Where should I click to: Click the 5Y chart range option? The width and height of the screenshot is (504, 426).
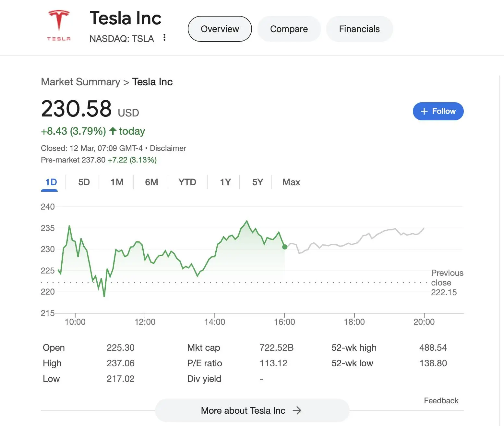257,182
